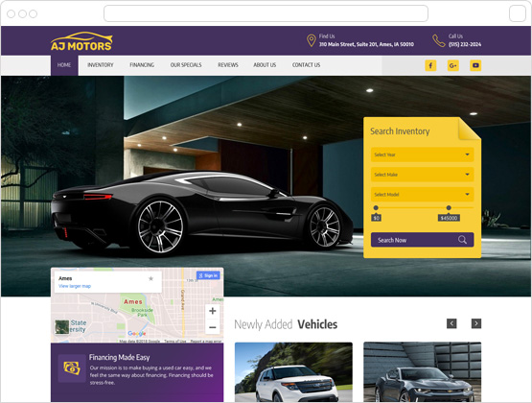
Task: Open the Inventory menu item
Action: 101,65
